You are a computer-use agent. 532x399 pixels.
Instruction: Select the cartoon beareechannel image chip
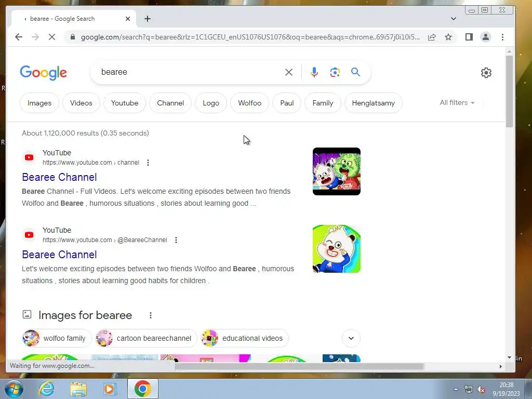146,338
